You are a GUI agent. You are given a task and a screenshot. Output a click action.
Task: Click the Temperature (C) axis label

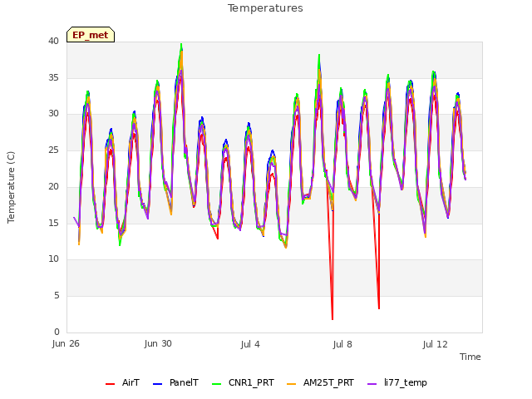coord(11,187)
